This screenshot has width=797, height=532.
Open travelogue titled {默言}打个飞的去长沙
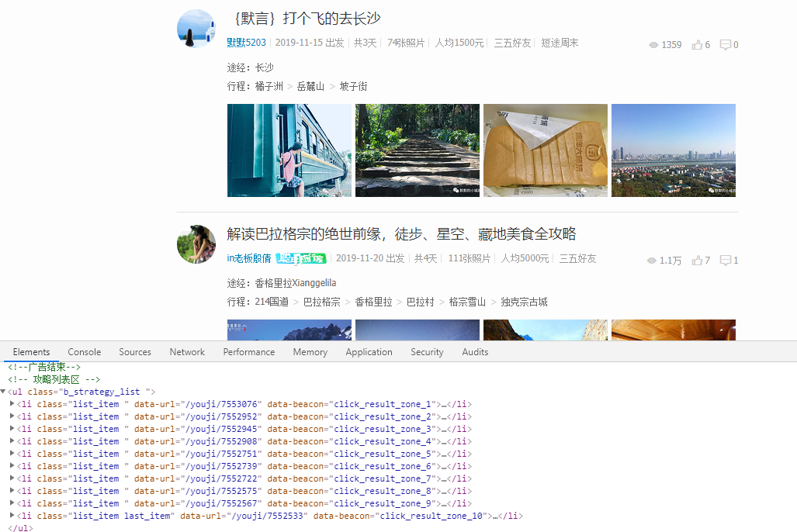coord(307,19)
